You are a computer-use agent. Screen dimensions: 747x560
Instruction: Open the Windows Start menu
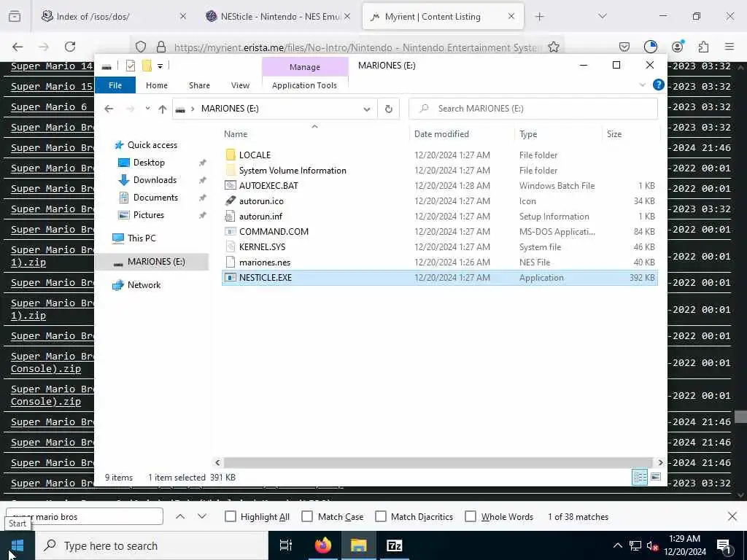18,545
